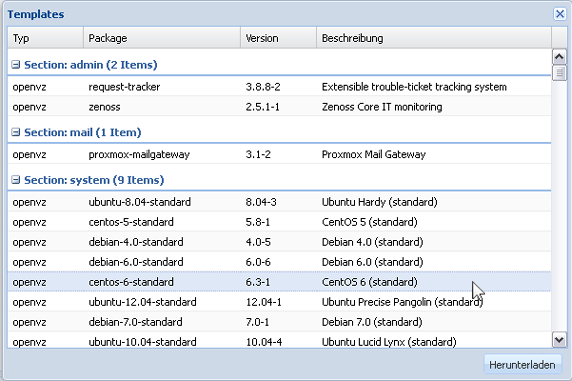The height and width of the screenshot is (381, 572).
Task: Click 'CentOS 5 (standard)' description
Action: pyautogui.click(x=370, y=222)
